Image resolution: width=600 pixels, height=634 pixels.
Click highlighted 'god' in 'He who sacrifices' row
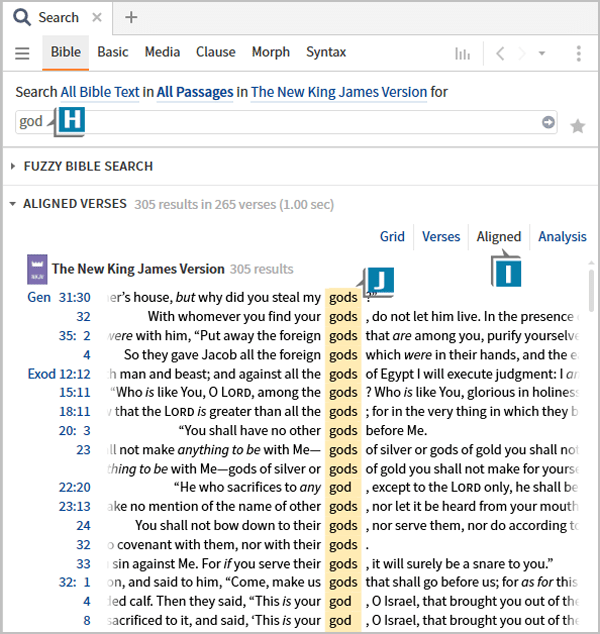click(x=340, y=488)
